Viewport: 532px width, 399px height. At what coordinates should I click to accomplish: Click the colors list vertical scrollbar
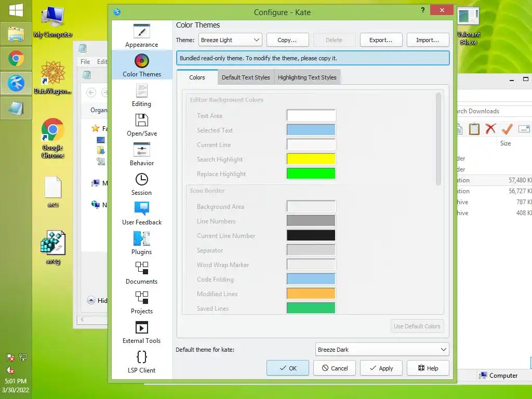pyautogui.click(x=438, y=139)
